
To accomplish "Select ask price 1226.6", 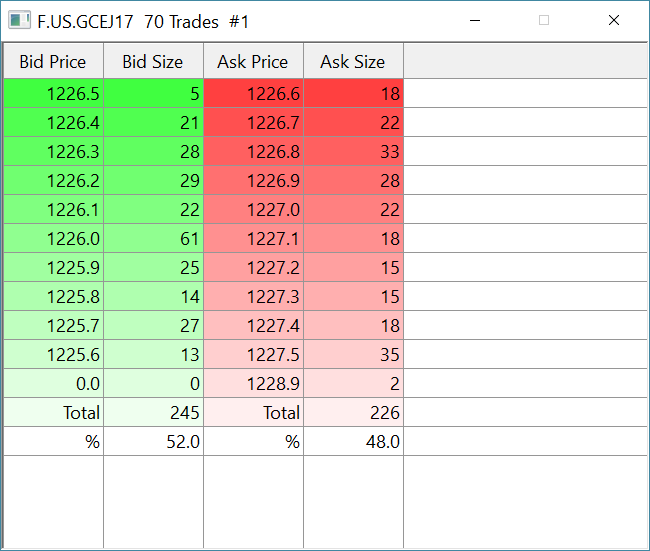I will [x=253, y=93].
